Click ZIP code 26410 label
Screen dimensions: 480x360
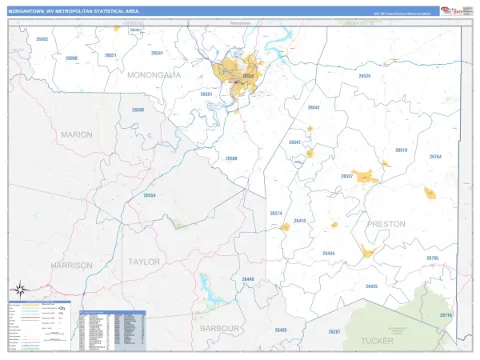pos(300,221)
